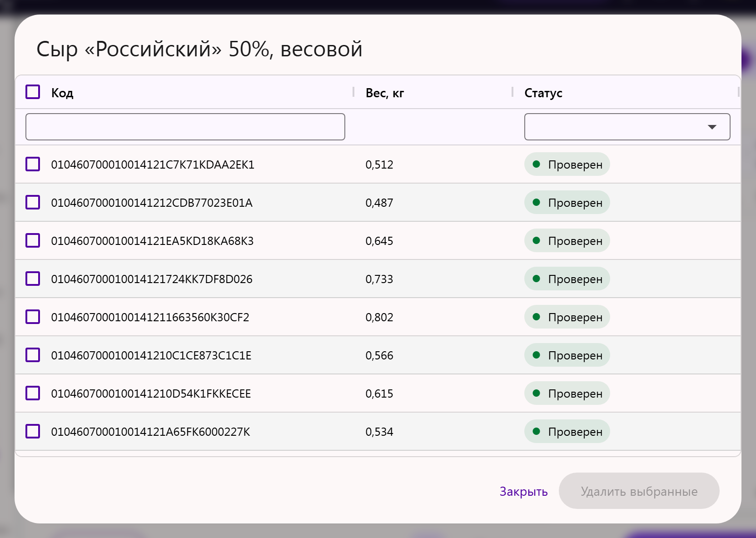The height and width of the screenshot is (538, 756).
Task: Click Проверен status badge in the 0,534 row
Action: click(567, 431)
